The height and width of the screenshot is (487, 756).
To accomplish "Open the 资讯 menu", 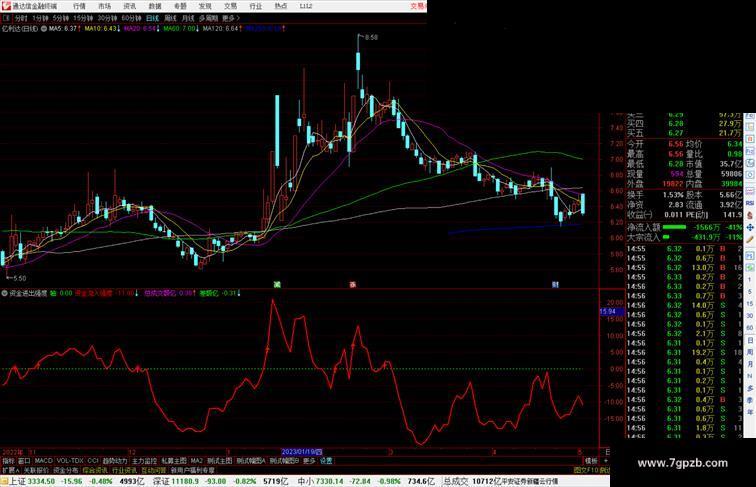I will click(x=129, y=6).
